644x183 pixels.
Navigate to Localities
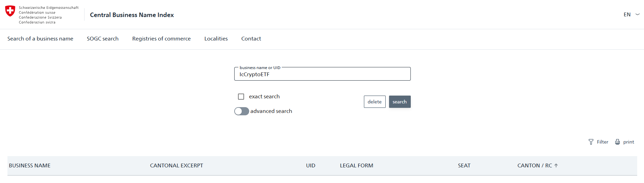coord(216,39)
